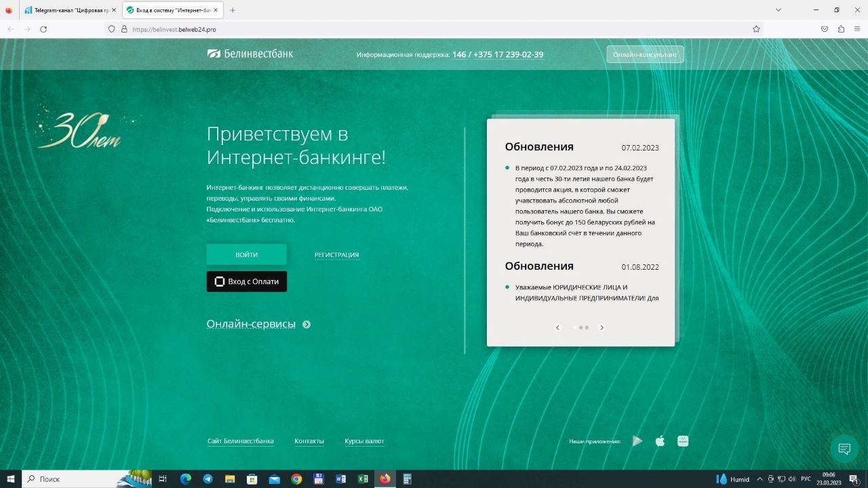Close the Вход в систему tab
The width and height of the screenshot is (868, 488).
point(216,10)
